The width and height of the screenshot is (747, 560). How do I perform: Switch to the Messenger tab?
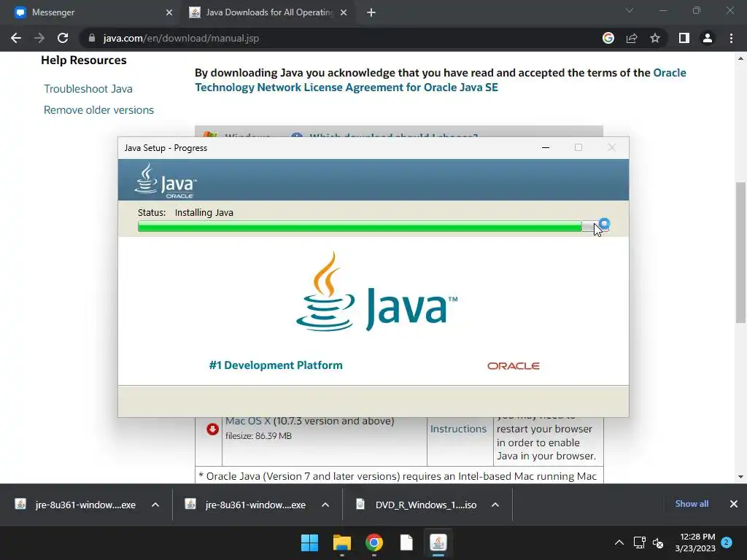tap(90, 12)
